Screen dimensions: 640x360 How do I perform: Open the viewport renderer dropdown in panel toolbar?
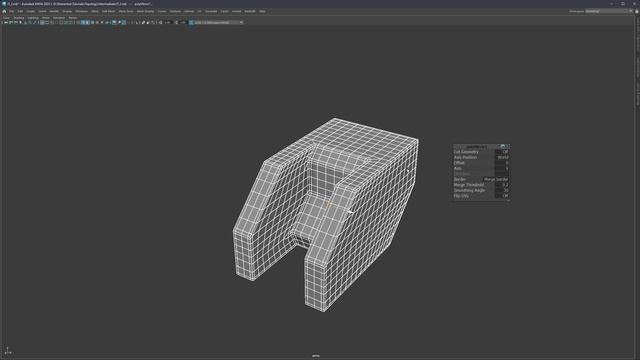[x=219, y=22]
